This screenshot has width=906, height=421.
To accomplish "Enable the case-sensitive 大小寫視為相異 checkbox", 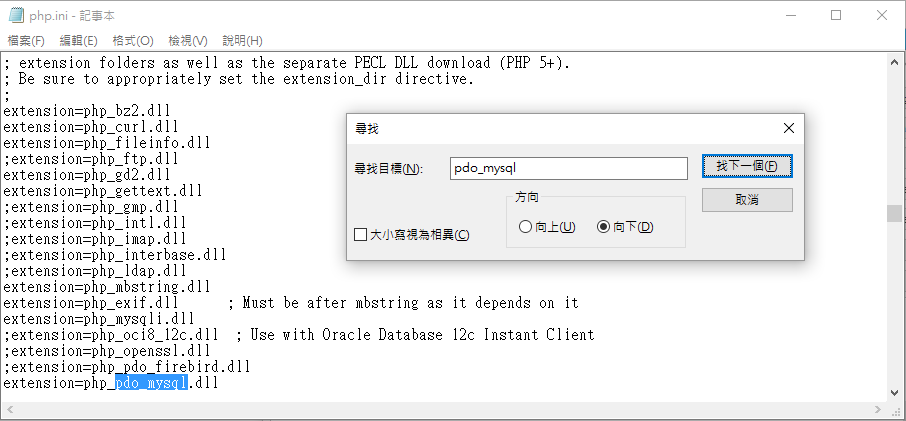I will coord(360,234).
